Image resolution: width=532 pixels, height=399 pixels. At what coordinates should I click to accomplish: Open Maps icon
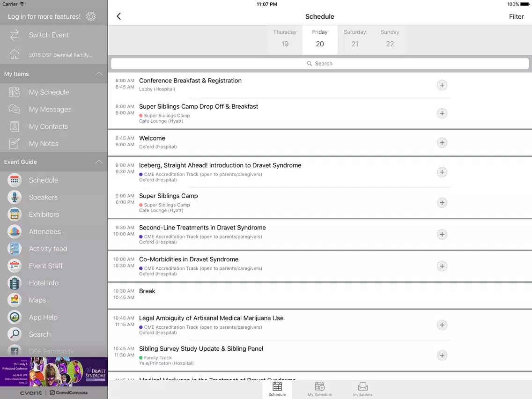14,300
